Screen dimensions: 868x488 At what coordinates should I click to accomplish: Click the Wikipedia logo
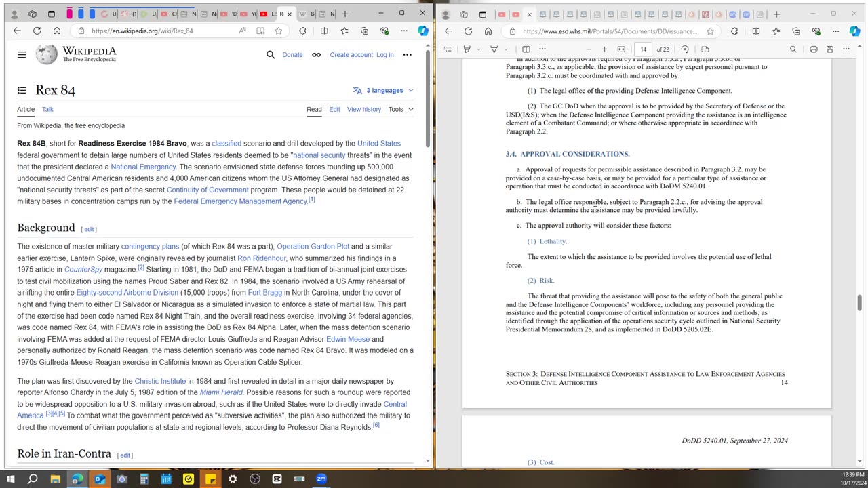[76, 55]
